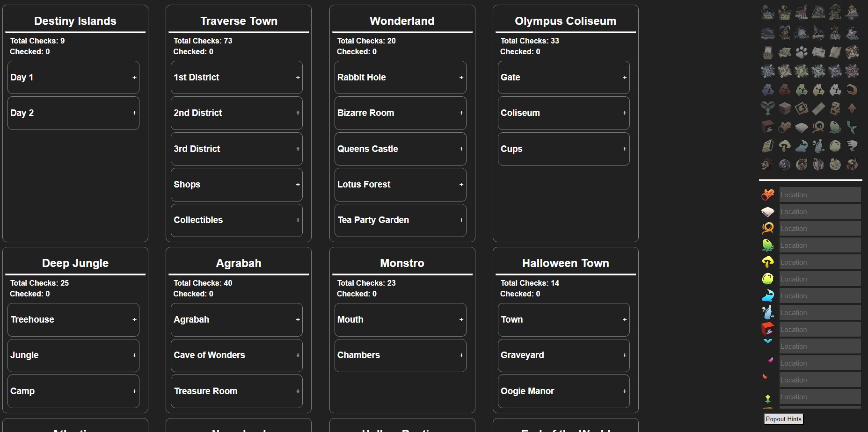Mark the blue trinity icon
Screen dimensions: 868x432
point(768,90)
